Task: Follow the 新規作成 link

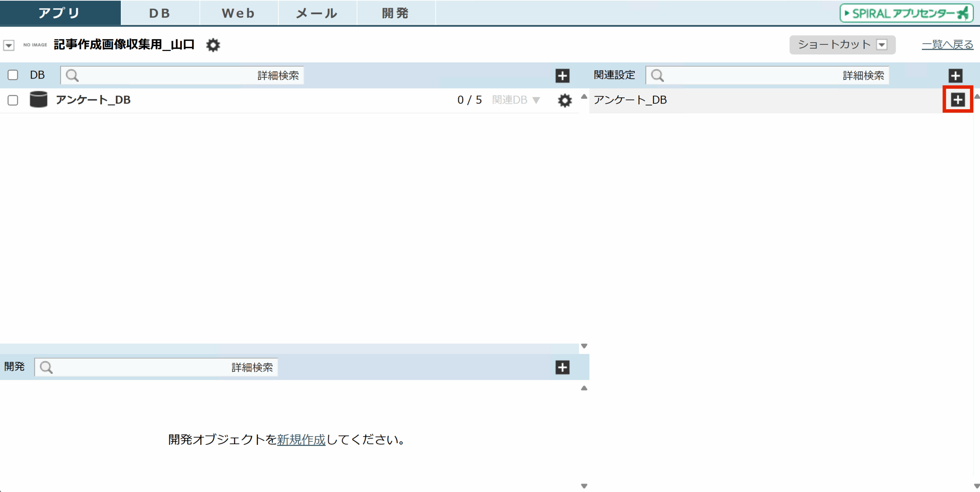Action: coord(301,440)
